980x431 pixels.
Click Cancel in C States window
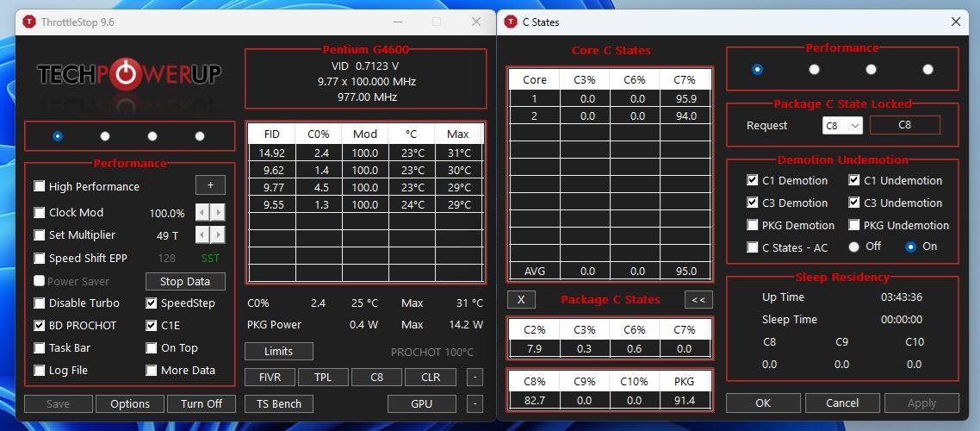(x=842, y=403)
